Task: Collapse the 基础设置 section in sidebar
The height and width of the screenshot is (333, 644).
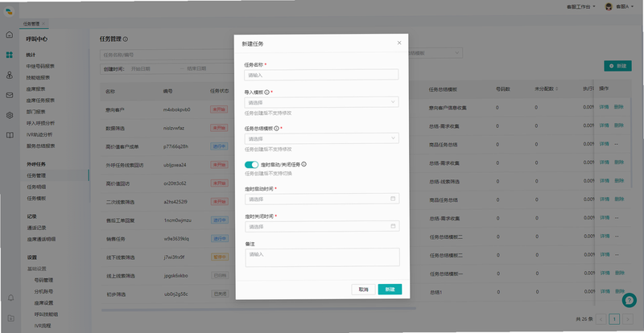Action: click(37, 269)
